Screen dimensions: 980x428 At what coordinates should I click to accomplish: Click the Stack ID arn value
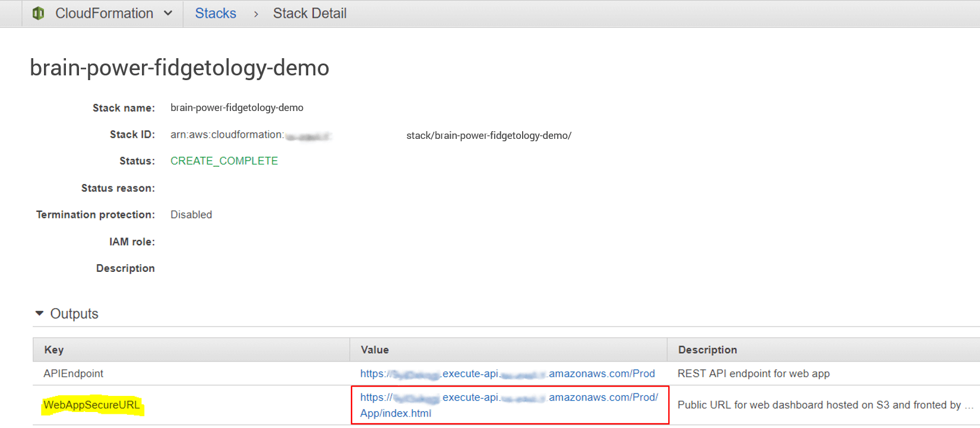pyautogui.click(x=371, y=135)
